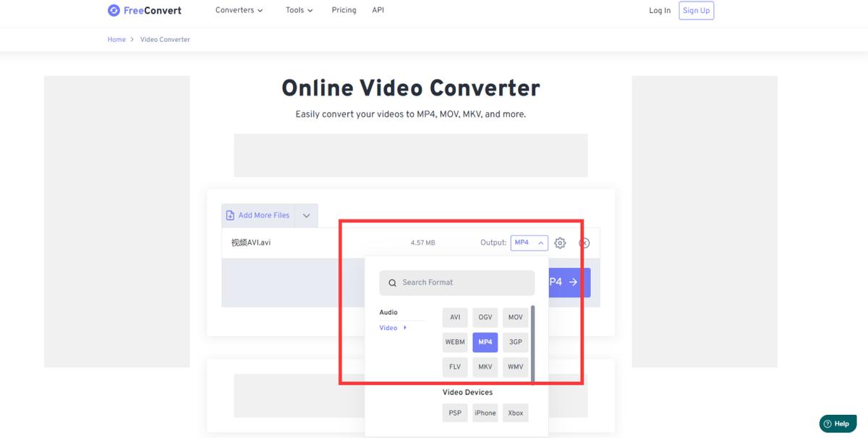Click the magnifier icon in Search Format
This screenshot has width=868, height=438.
[392, 282]
